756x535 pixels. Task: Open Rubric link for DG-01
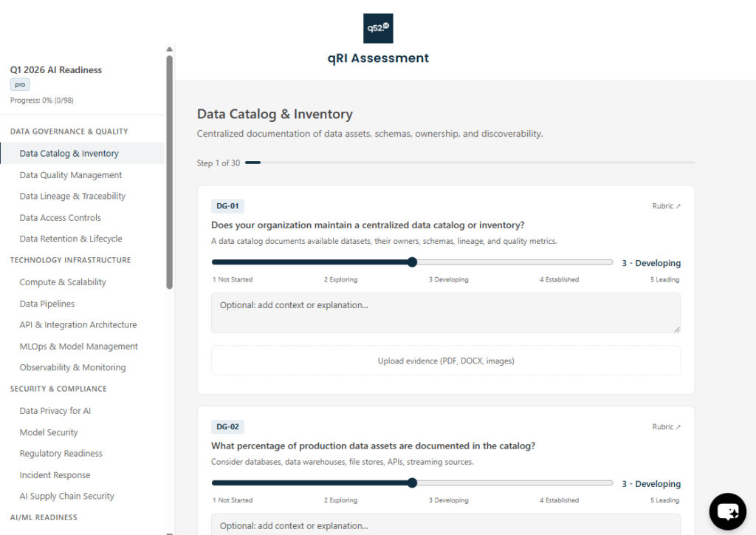[x=667, y=206]
